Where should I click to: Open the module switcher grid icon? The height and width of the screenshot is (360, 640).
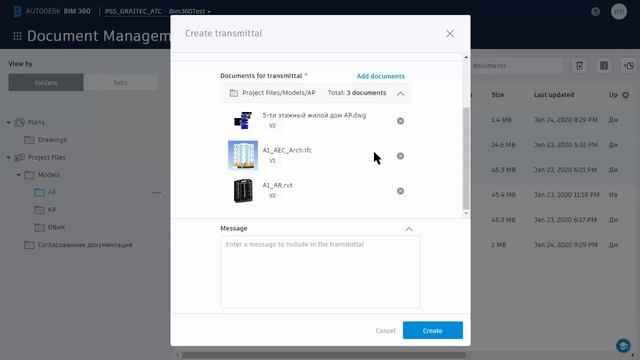click(17, 36)
